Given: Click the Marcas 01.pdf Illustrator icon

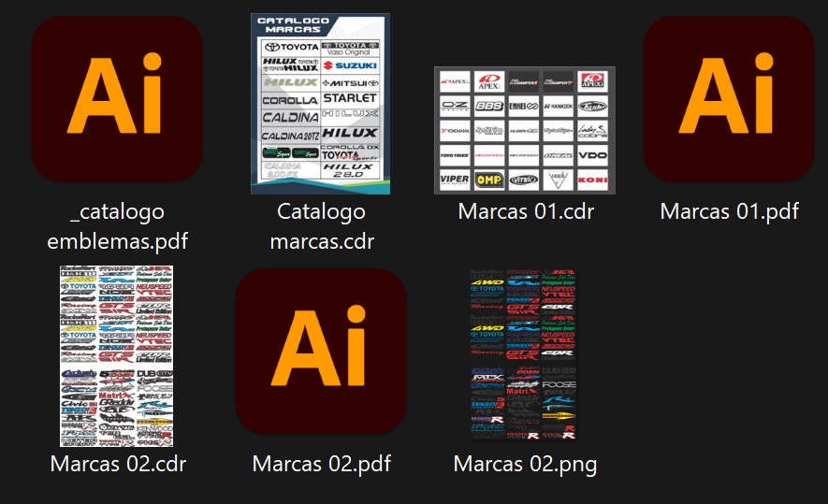Looking at the screenshot, I should pyautogui.click(x=729, y=98).
